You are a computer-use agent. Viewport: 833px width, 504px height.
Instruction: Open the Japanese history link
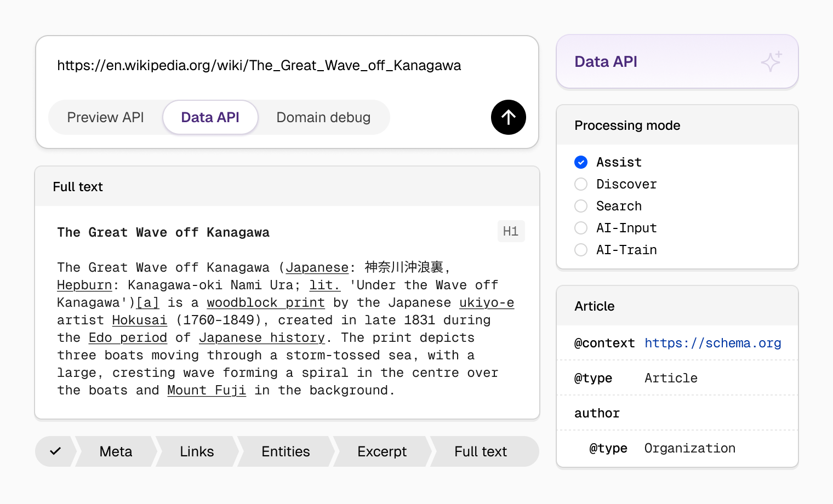tap(262, 337)
